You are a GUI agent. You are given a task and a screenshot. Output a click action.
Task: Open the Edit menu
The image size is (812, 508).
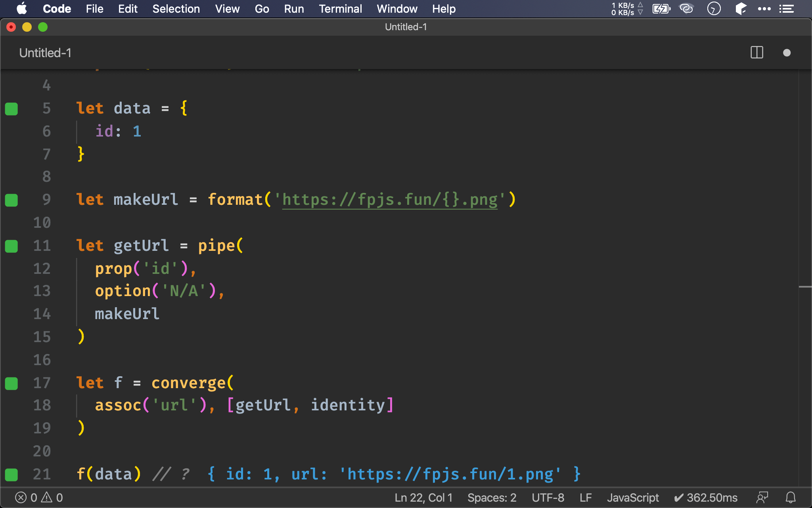(128, 9)
